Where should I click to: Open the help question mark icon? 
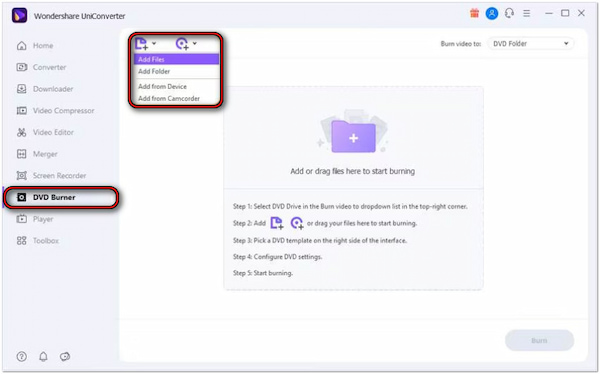point(22,357)
